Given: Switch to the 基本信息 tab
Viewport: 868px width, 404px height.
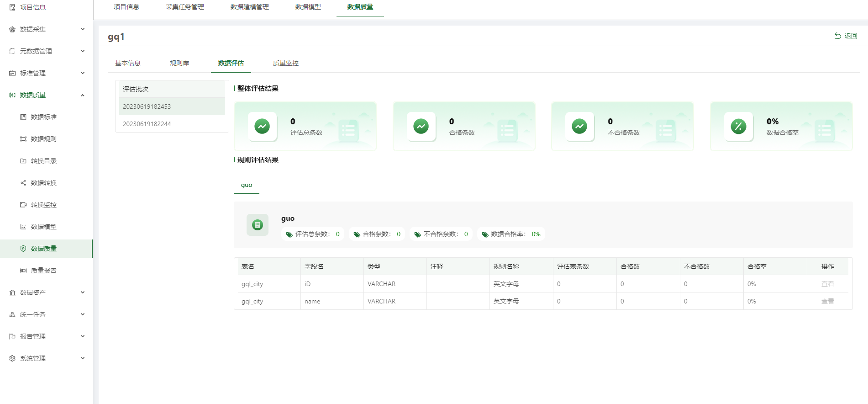Looking at the screenshot, I should click(128, 63).
